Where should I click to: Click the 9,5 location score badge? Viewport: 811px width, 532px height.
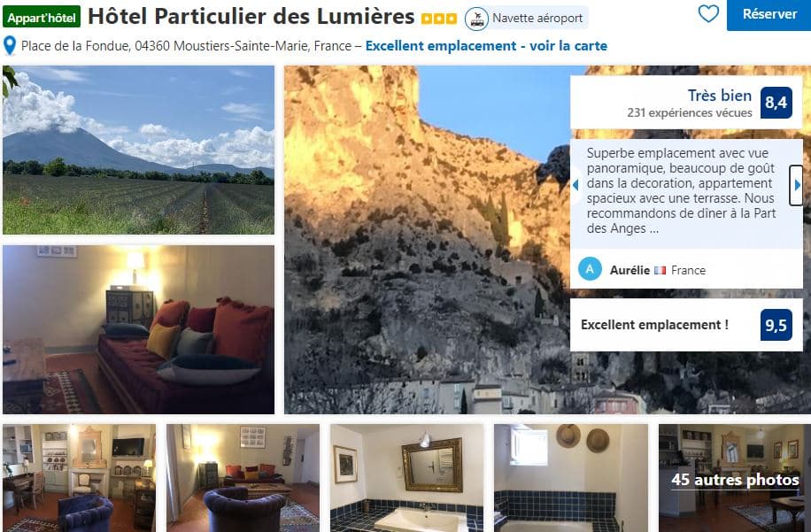coord(776,325)
